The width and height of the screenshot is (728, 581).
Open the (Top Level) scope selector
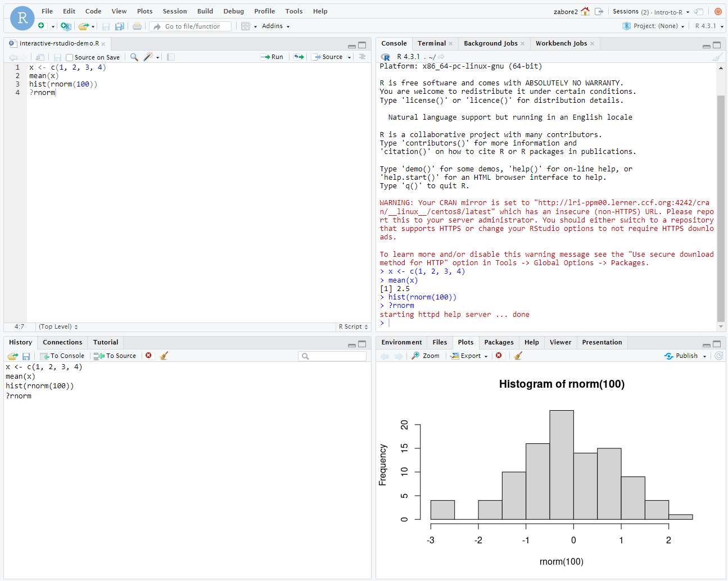click(x=58, y=326)
